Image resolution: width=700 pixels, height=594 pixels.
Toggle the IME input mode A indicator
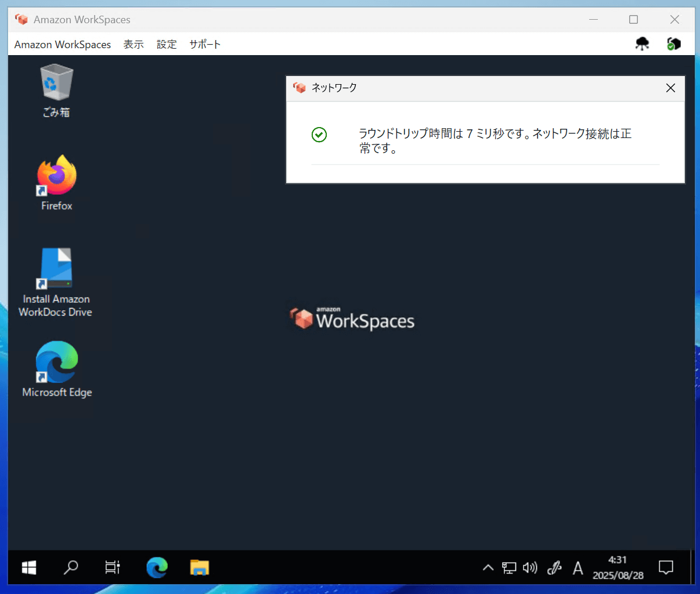(578, 568)
